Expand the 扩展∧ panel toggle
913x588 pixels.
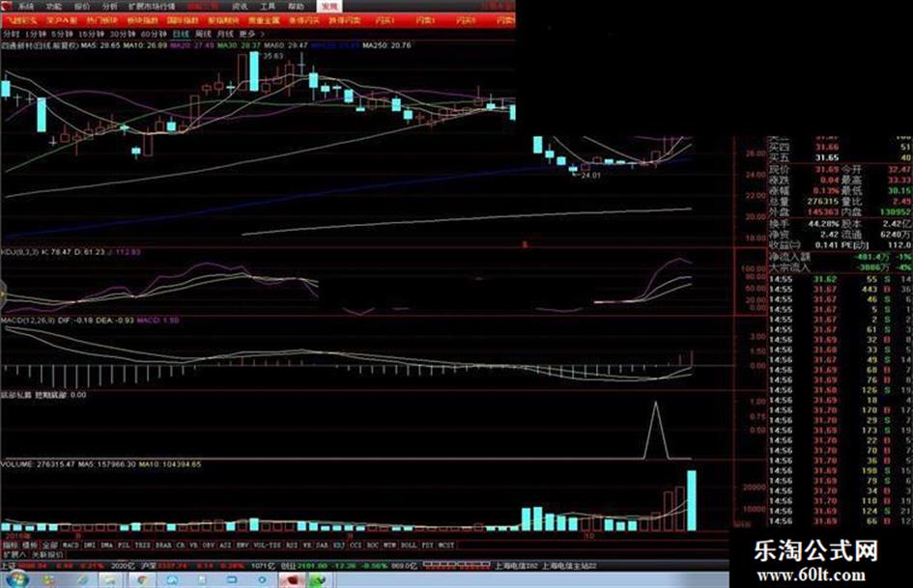tap(14, 555)
